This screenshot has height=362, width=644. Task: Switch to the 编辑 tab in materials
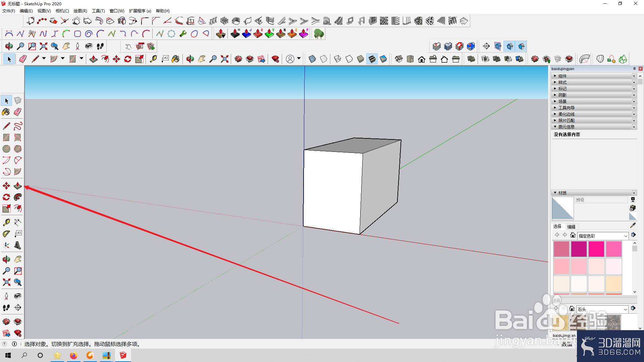pos(571,227)
